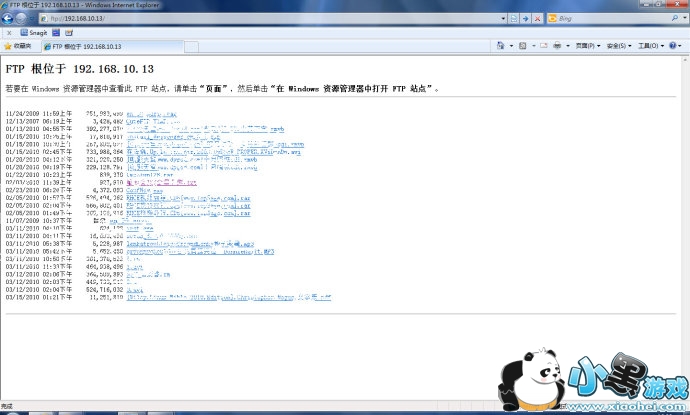Screen dimensions: 690x415
Task: Click the Bing search magnifier icon
Action: tap(675, 18)
